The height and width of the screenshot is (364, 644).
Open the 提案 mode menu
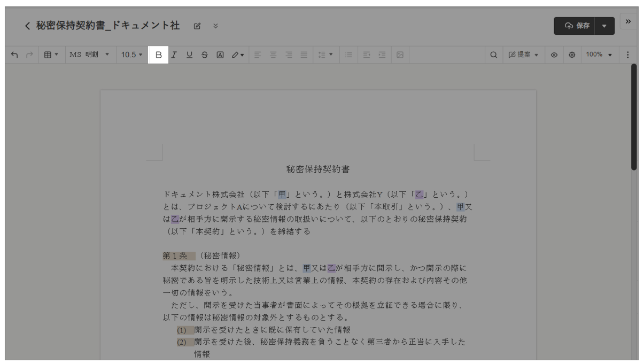[523, 55]
